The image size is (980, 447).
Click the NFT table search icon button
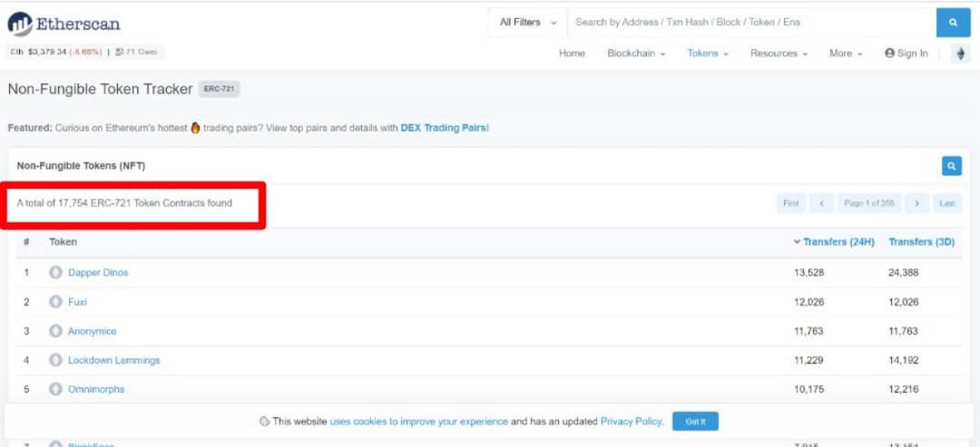point(951,166)
